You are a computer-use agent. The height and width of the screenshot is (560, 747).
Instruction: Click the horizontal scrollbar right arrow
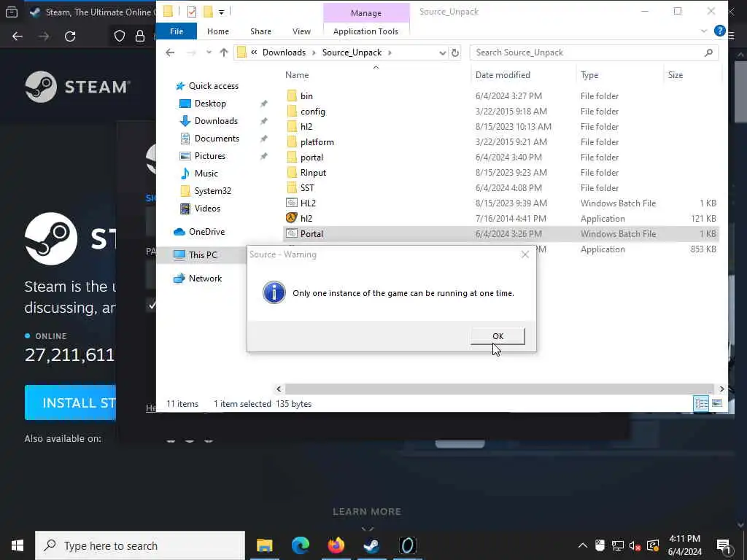pyautogui.click(x=721, y=389)
